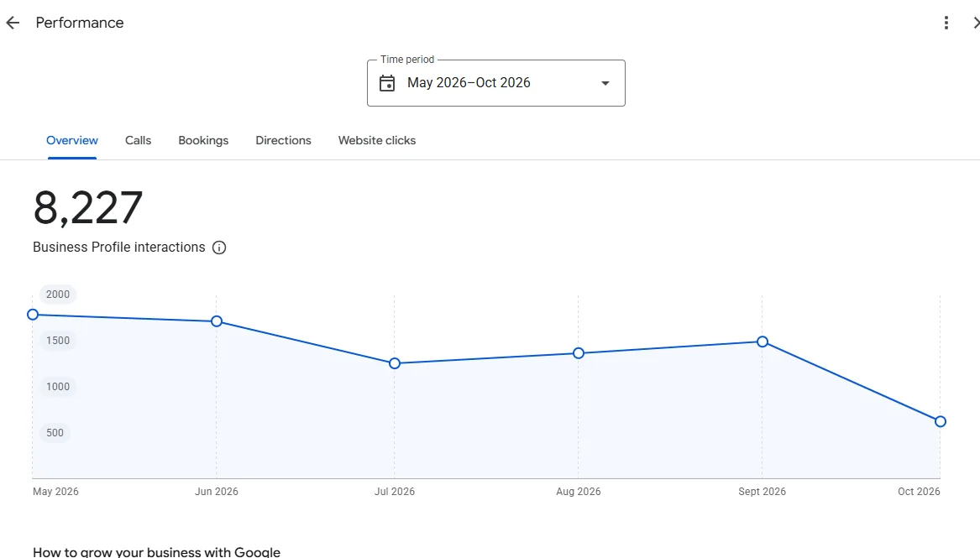Click the 500 y-axis label
Image resolution: width=980 pixels, height=558 pixels.
pos(55,433)
